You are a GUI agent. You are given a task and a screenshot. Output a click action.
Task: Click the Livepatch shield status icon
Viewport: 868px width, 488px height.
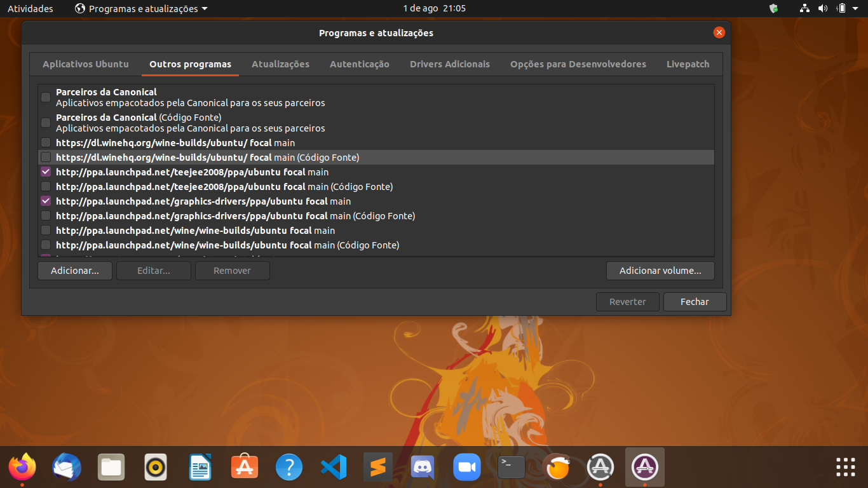773,8
